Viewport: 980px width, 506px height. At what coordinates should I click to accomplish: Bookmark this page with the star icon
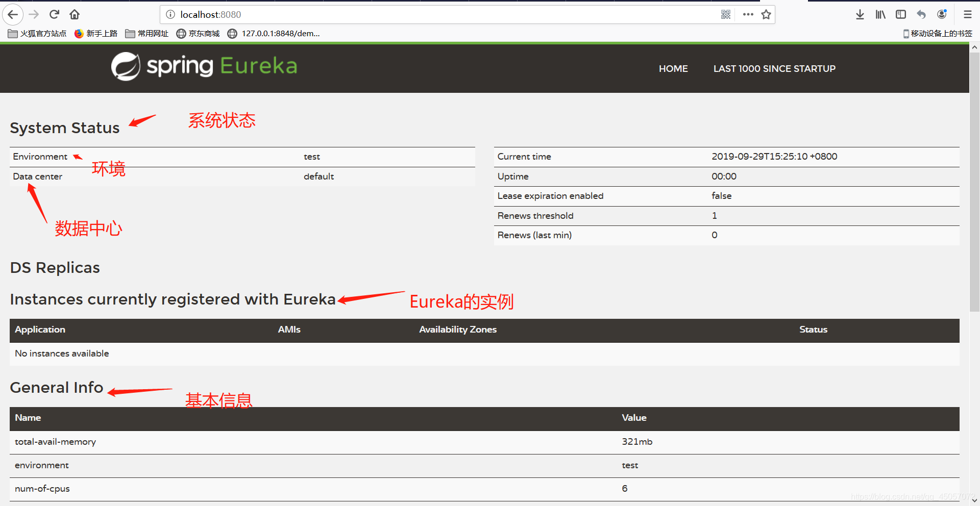pyautogui.click(x=766, y=14)
